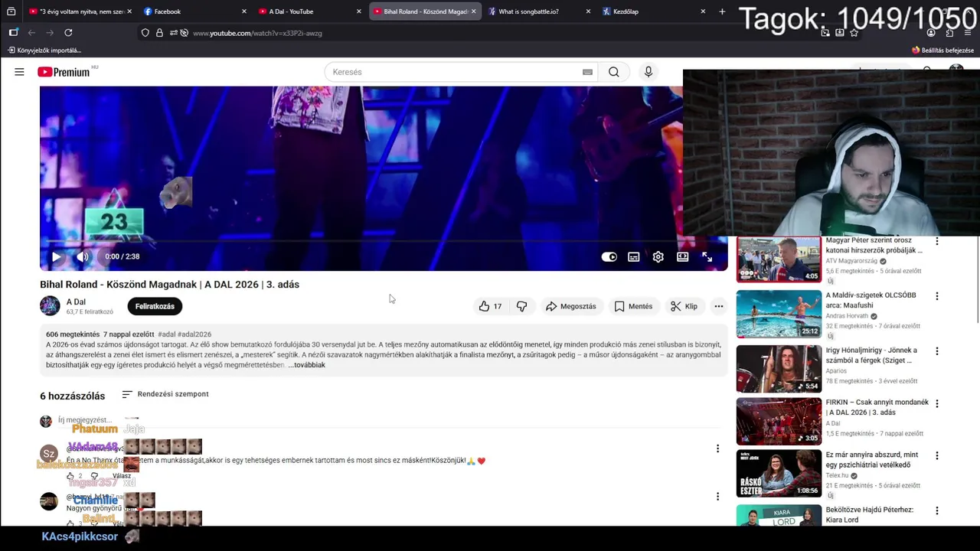Click the site security padlock icon

coord(159,33)
